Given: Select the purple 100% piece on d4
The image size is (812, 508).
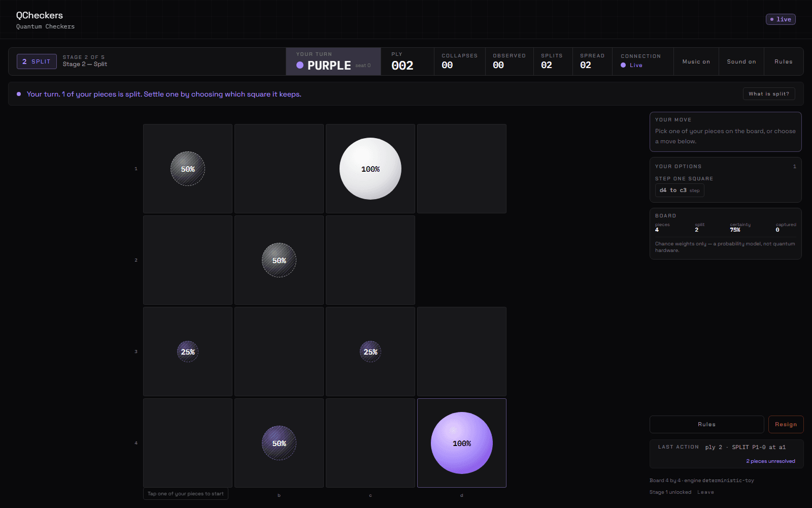Looking at the screenshot, I should coord(461,443).
